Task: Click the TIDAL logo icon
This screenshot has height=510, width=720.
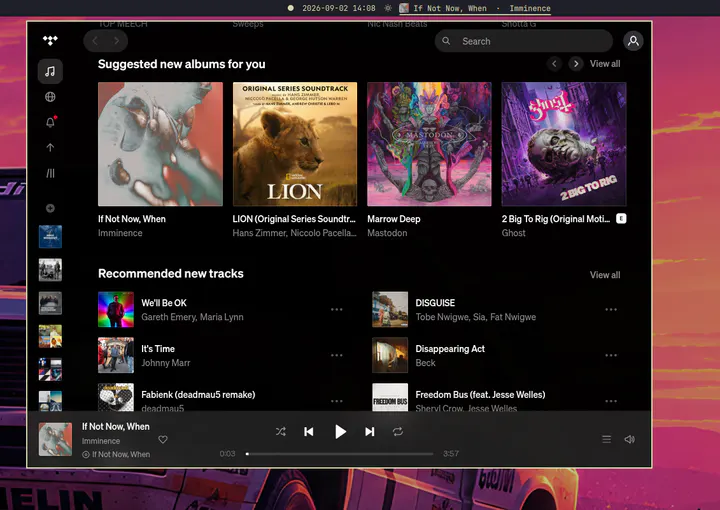Action: 50,40
